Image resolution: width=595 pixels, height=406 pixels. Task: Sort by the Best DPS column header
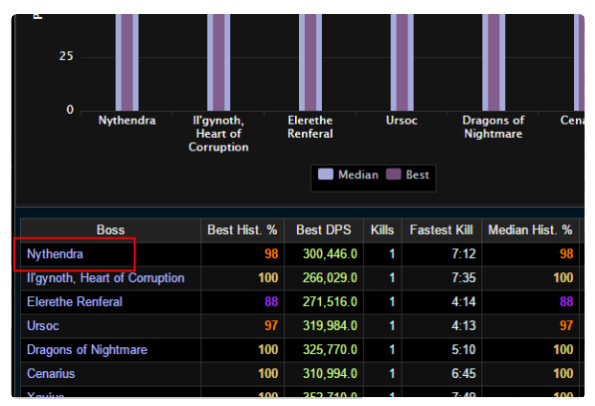coord(324,230)
